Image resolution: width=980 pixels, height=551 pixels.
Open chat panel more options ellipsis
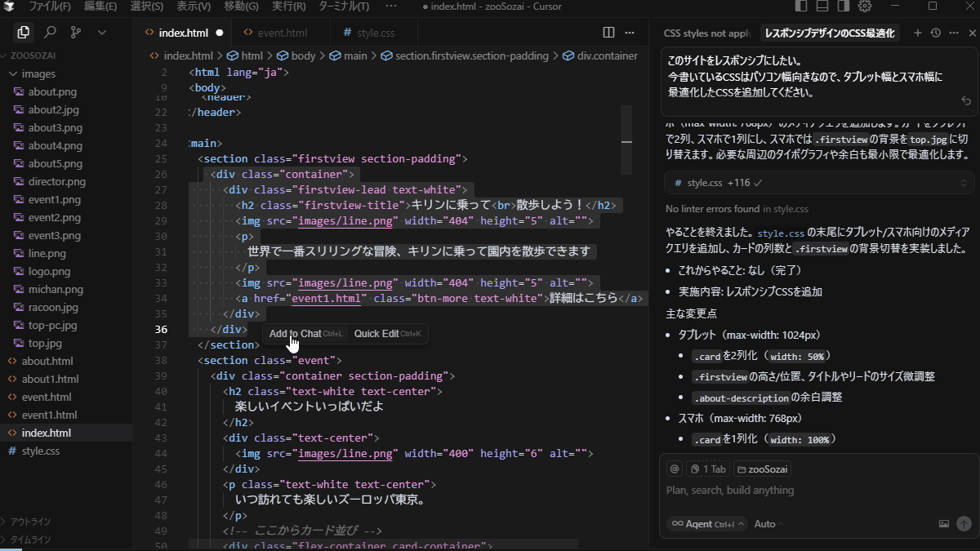pyautogui.click(x=953, y=33)
